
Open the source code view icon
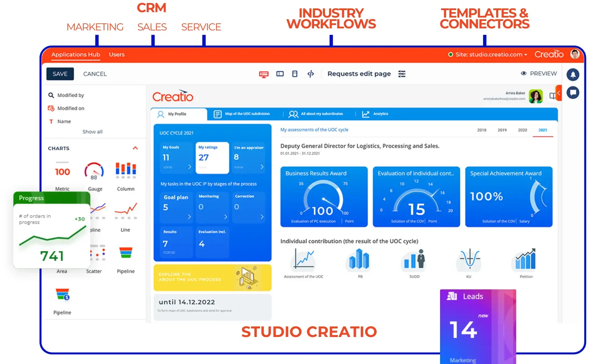(x=311, y=74)
